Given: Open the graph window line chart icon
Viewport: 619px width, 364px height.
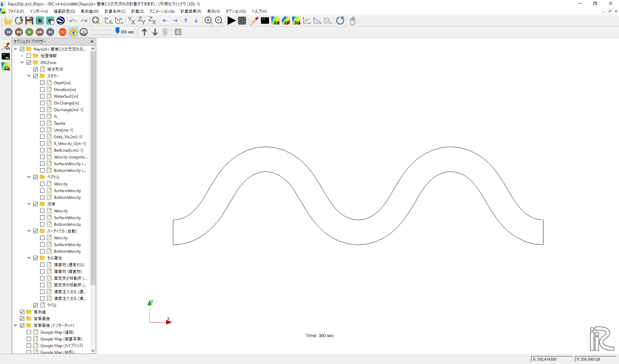Looking at the screenshot, I should [307, 21].
